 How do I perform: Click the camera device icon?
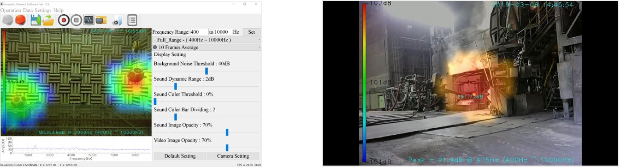[117, 20]
